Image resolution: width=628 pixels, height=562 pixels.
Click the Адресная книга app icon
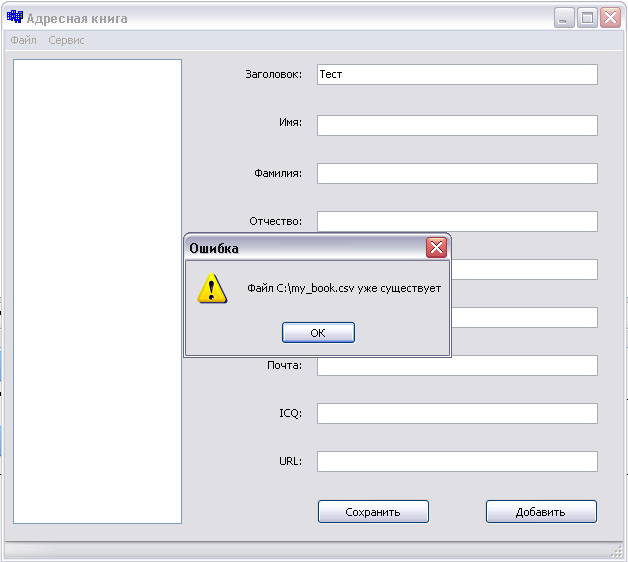point(15,17)
